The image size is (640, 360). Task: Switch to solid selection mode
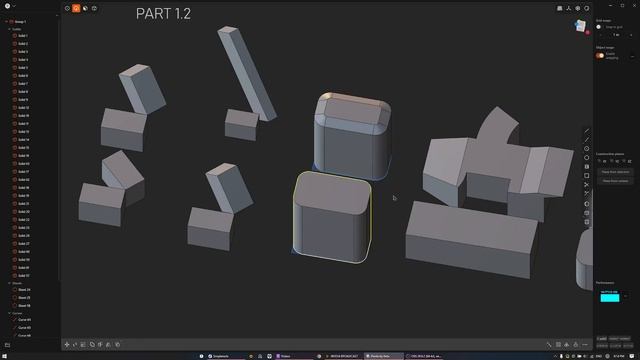94,8
